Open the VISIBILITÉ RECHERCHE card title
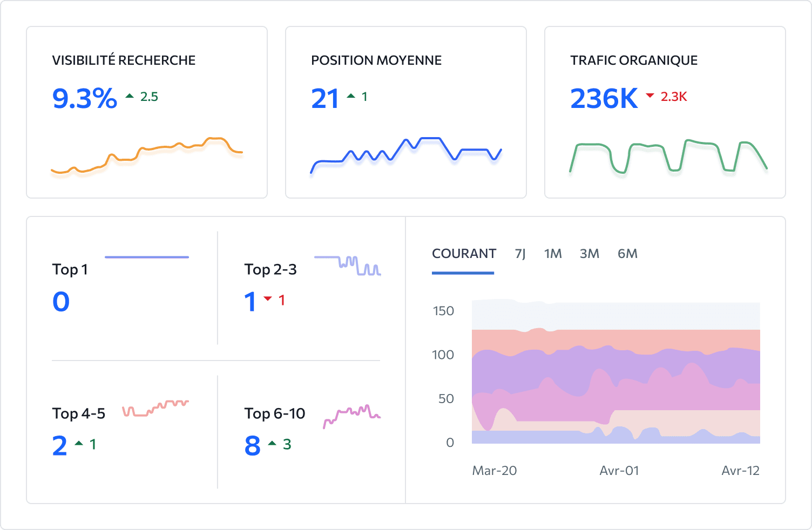The width and height of the screenshot is (812, 530). tap(124, 60)
